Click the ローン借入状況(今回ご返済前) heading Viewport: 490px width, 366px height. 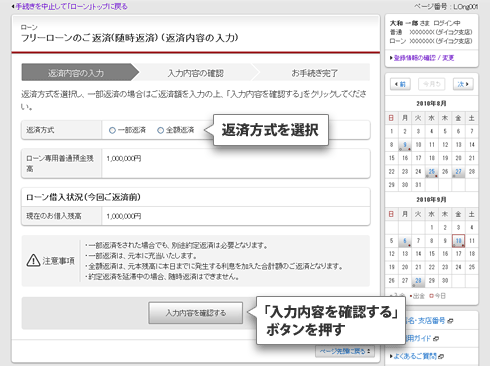click(83, 197)
